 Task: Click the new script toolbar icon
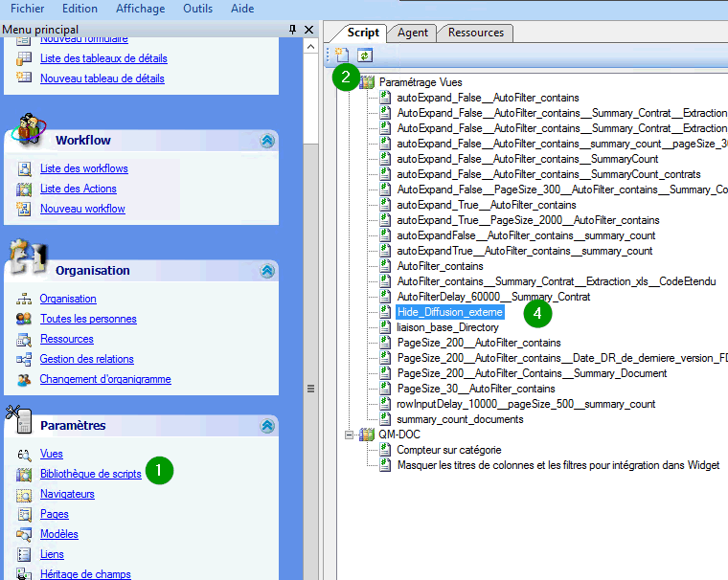tap(343, 56)
